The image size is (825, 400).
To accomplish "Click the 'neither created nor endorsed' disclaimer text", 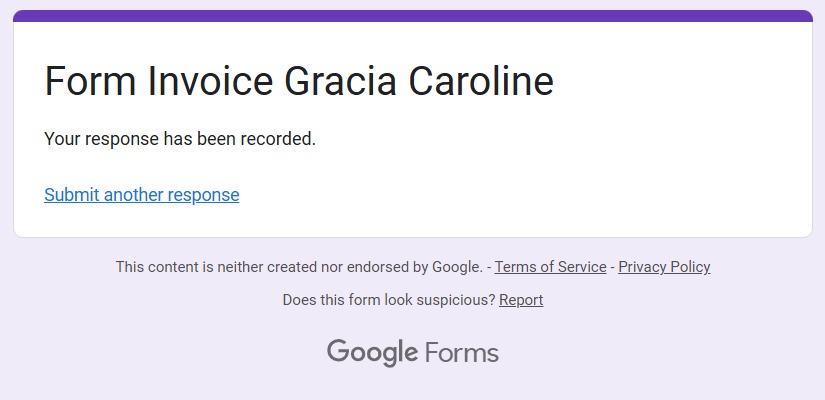I will click(x=300, y=267).
